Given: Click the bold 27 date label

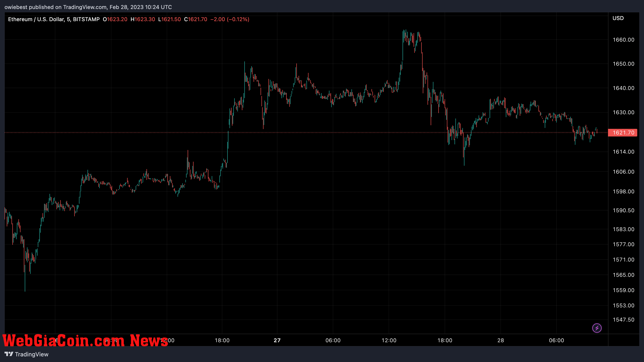Looking at the screenshot, I should (x=277, y=340).
